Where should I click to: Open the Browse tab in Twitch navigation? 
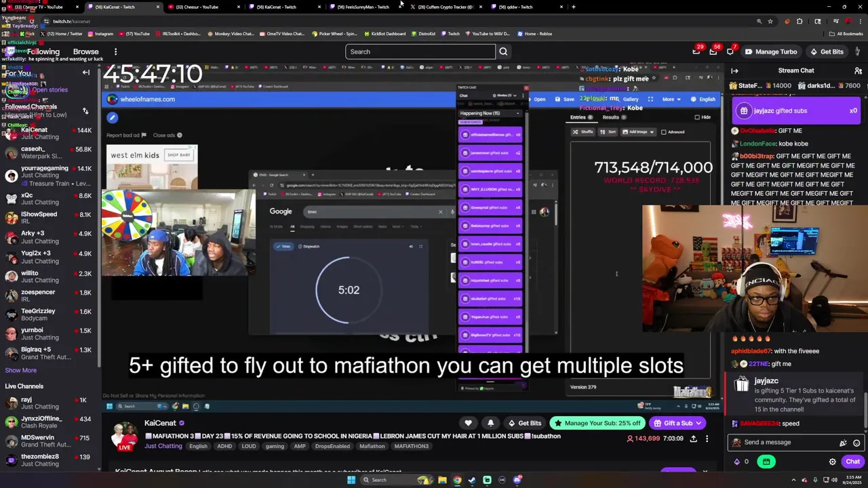(x=85, y=52)
